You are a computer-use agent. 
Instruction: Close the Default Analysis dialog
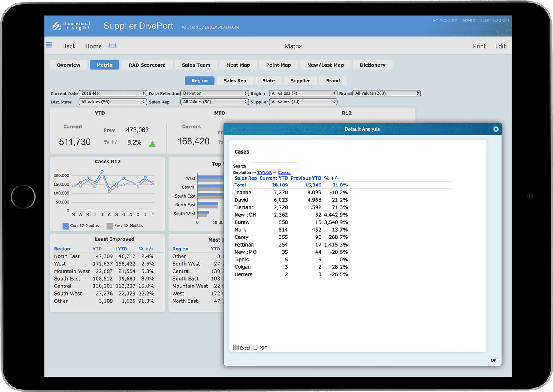(x=496, y=129)
